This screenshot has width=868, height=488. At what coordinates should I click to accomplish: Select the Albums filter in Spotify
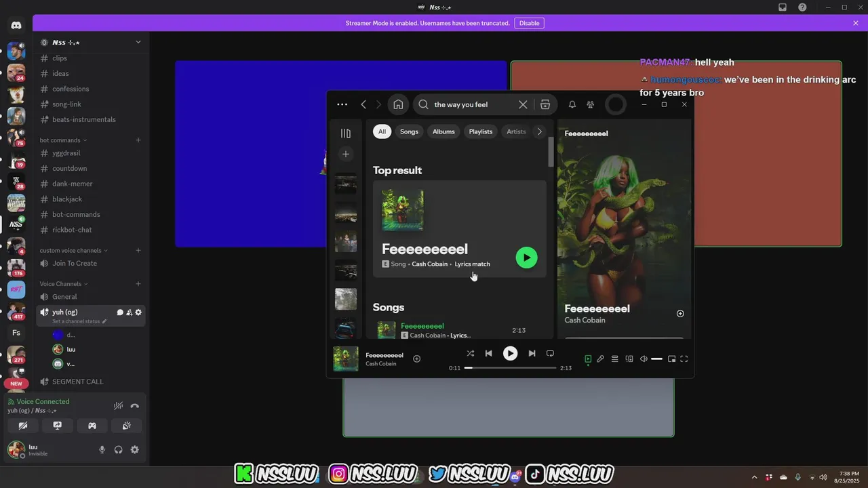pyautogui.click(x=443, y=131)
